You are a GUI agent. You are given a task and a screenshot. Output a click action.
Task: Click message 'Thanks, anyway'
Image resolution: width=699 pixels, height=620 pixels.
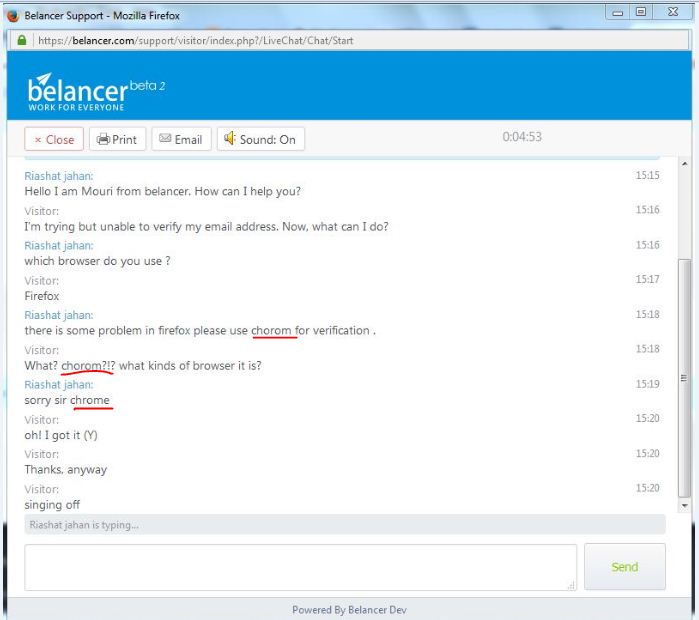coord(66,470)
